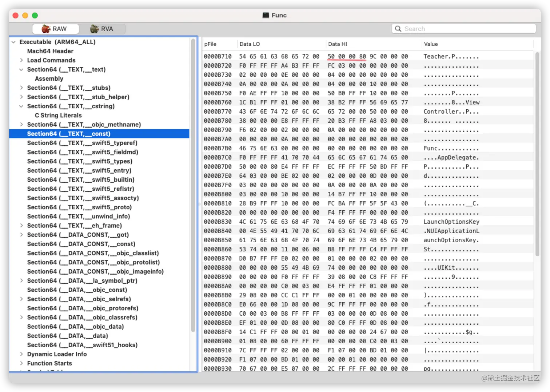The image size is (550, 392).
Task: Select Section64 (__TEXT,__const) row
Action: pos(99,134)
